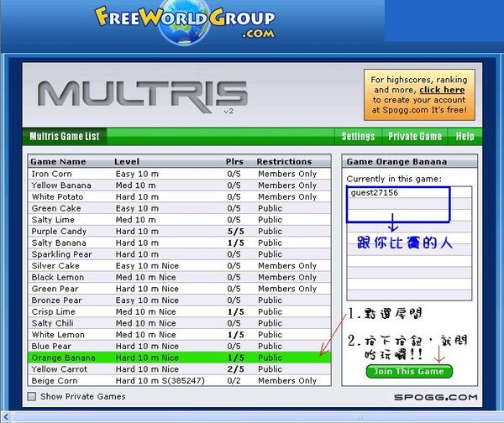This screenshot has width=504, height=423.
Task: Click the Plrs column header
Action: click(234, 161)
